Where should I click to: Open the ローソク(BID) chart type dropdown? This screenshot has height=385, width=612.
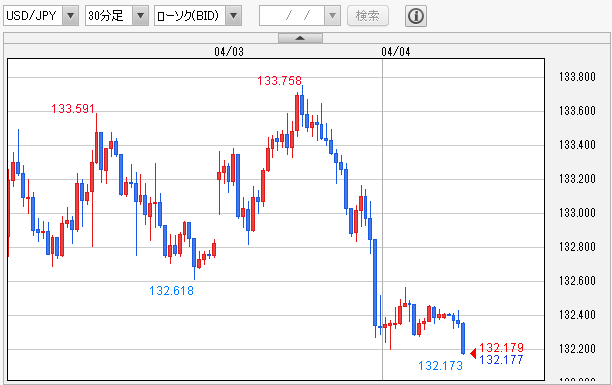198,16
